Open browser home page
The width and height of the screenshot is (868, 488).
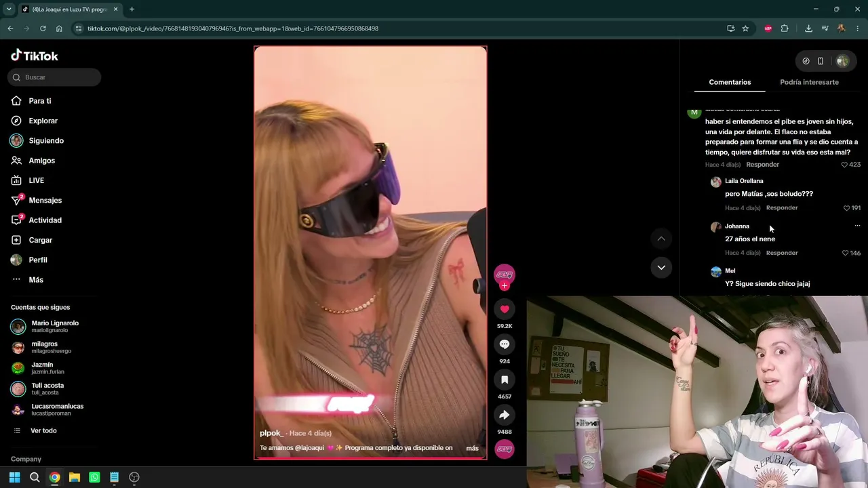point(59,28)
